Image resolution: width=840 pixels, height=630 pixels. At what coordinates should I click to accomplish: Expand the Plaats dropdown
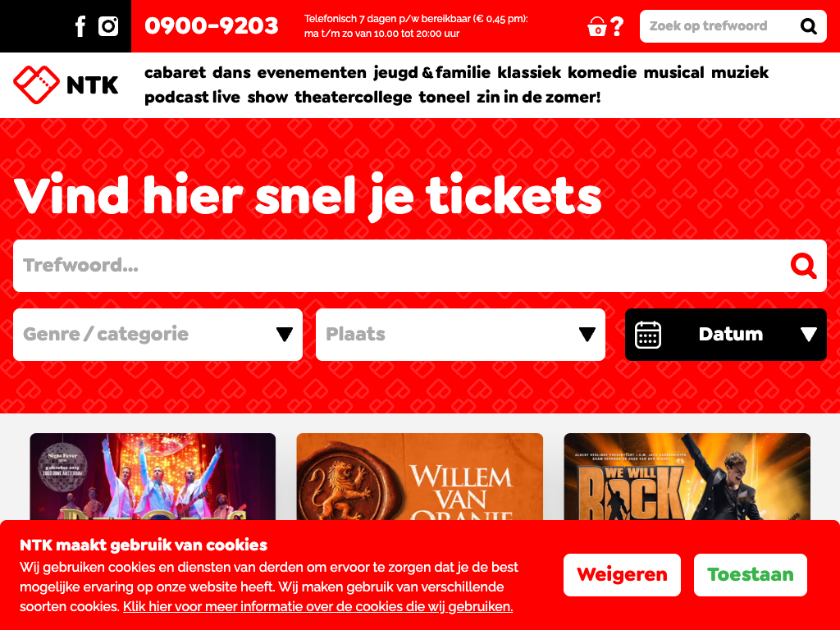point(460,335)
